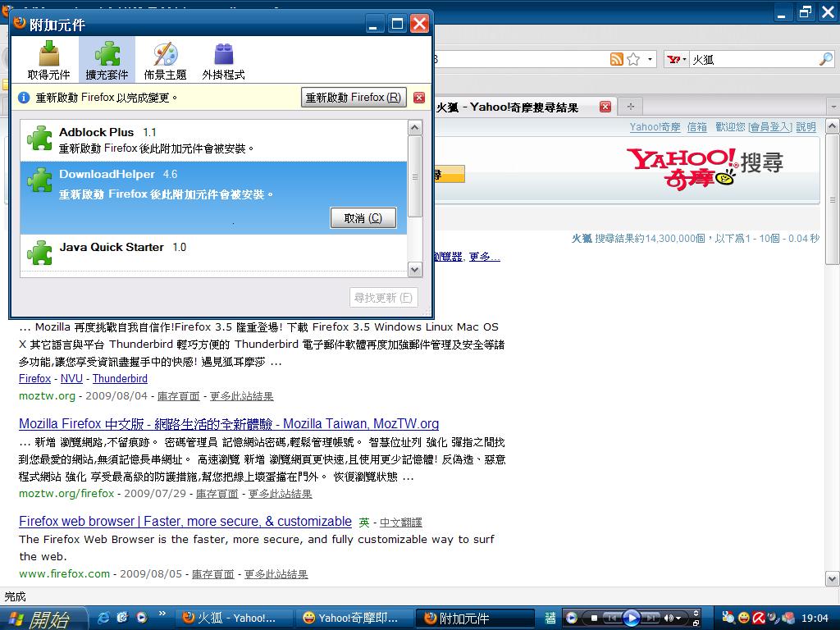Dismiss the restart notification bar
This screenshot has height=630, width=840.
(419, 98)
